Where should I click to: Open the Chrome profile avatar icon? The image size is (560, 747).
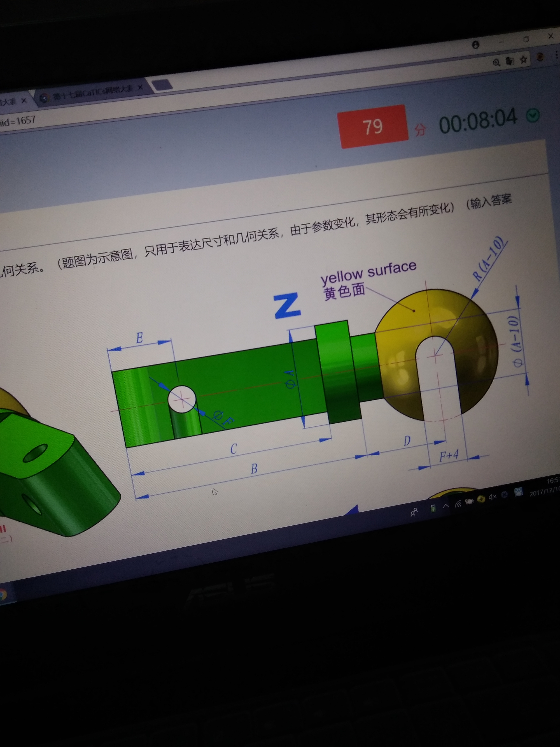coord(476,45)
